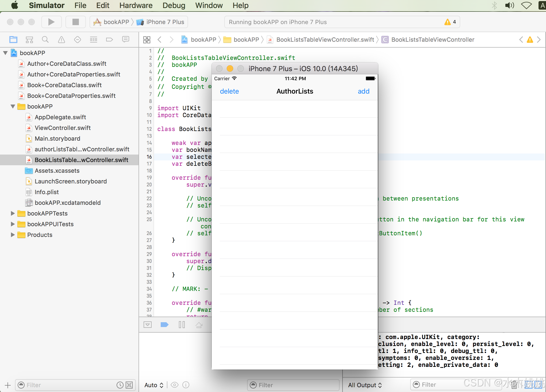Collapse the bookAPP project root
Screen dimensions: 546x392
coord(5,53)
